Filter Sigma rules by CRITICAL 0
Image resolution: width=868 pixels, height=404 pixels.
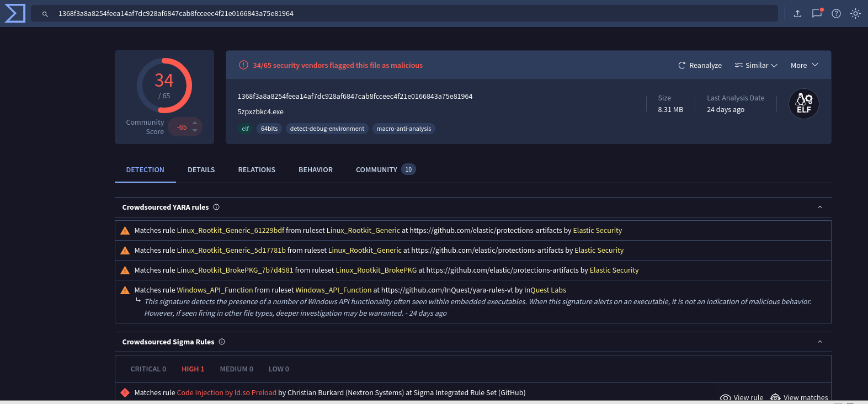point(148,369)
